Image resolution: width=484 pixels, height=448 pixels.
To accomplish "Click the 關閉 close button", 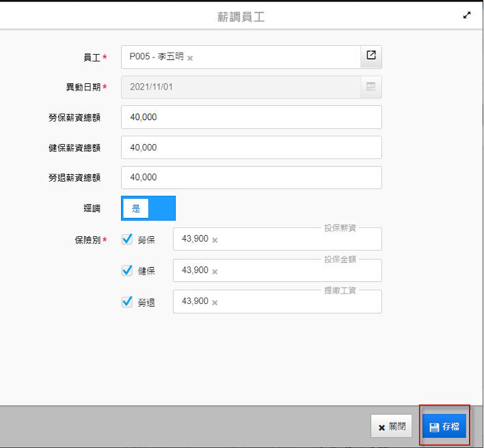I will pyautogui.click(x=392, y=426).
